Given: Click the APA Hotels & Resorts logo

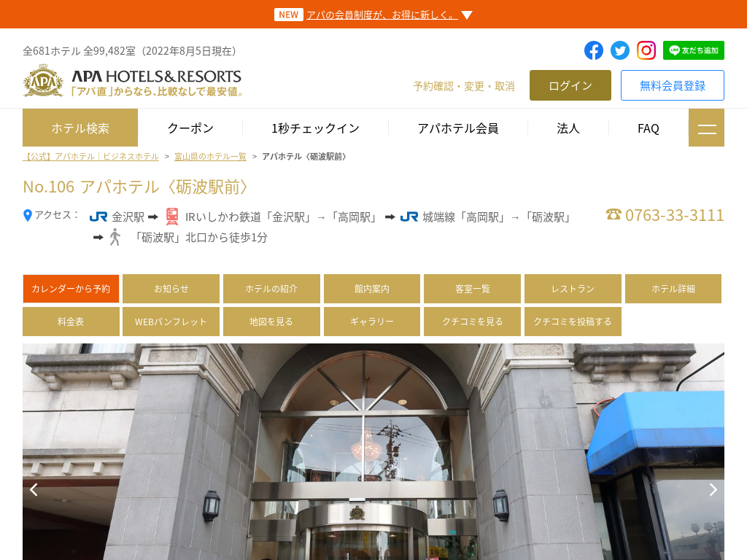Looking at the screenshot, I should pyautogui.click(x=133, y=81).
